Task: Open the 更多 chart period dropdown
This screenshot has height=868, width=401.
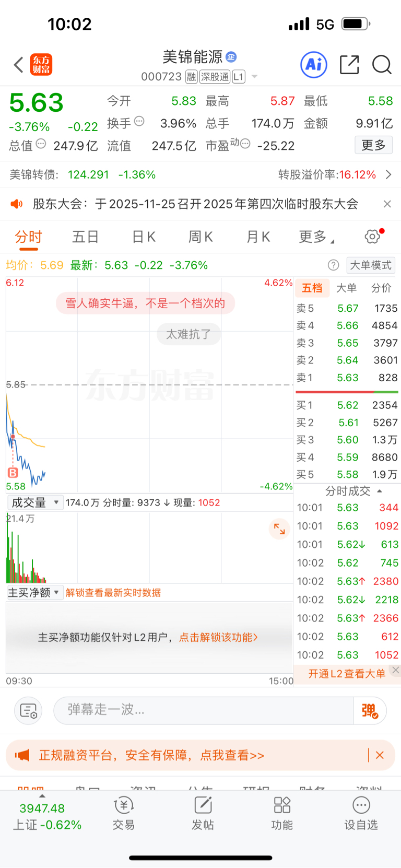Action: 316,237
